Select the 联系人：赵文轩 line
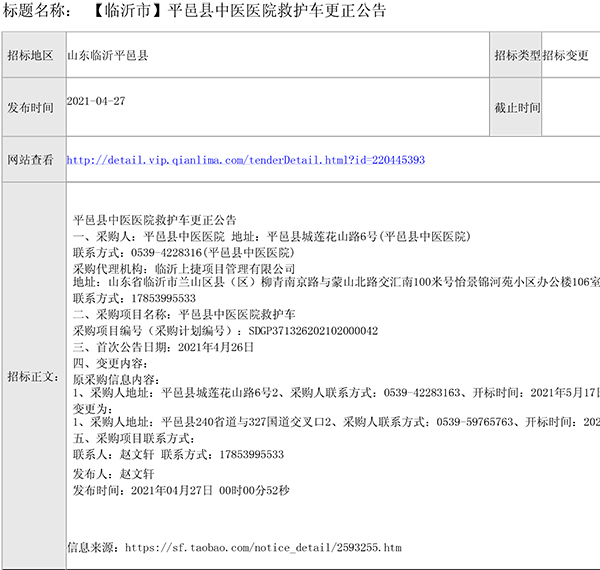Screen dimensions: 600x570 click(178, 454)
